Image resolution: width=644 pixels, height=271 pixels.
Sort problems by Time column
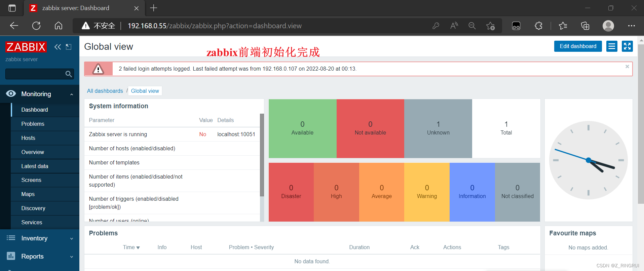(131, 247)
